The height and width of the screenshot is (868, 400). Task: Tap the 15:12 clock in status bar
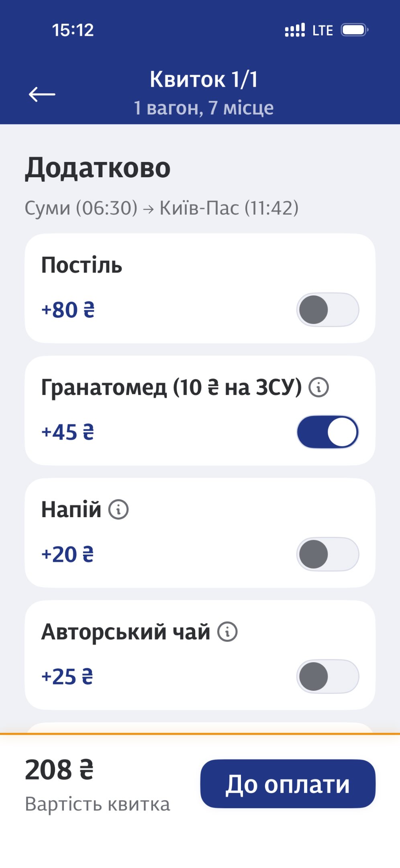tap(73, 30)
